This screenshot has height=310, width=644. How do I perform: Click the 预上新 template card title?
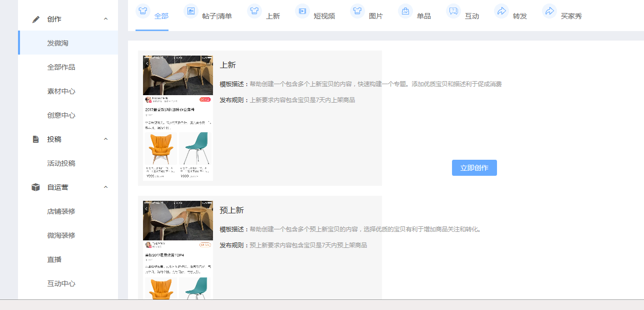[x=231, y=210]
